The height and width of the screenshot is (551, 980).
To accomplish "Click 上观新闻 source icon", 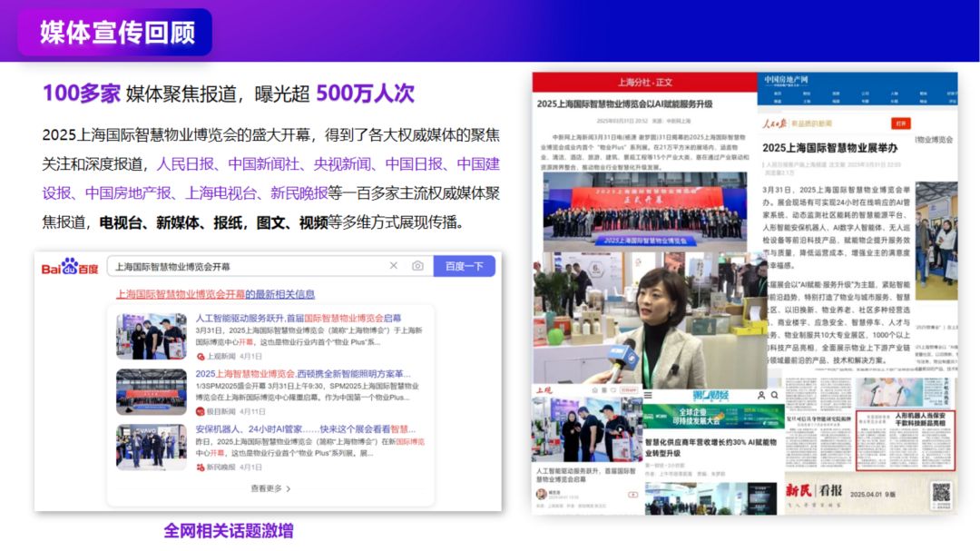I will pos(201,357).
